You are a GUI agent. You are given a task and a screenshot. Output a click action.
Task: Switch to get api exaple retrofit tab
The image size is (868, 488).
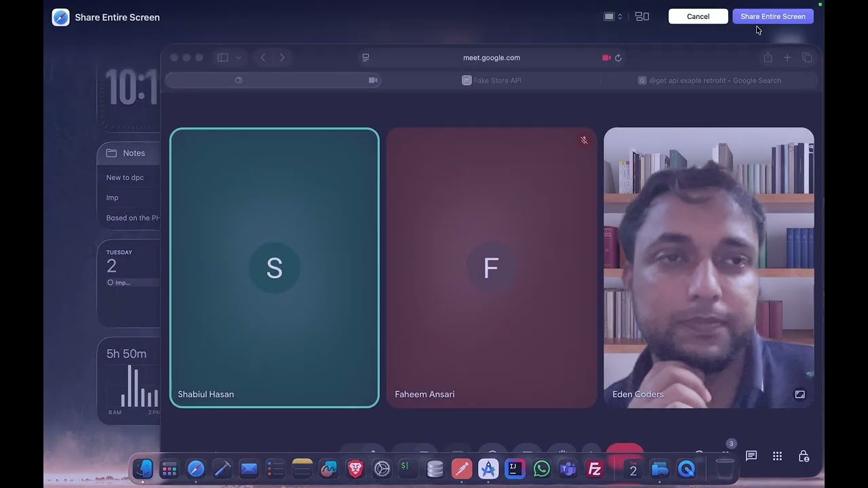(x=709, y=80)
